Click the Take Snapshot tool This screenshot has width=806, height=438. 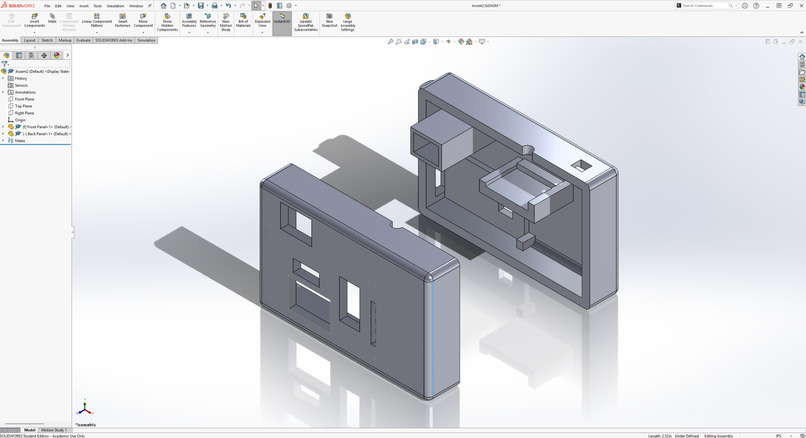tap(329, 21)
